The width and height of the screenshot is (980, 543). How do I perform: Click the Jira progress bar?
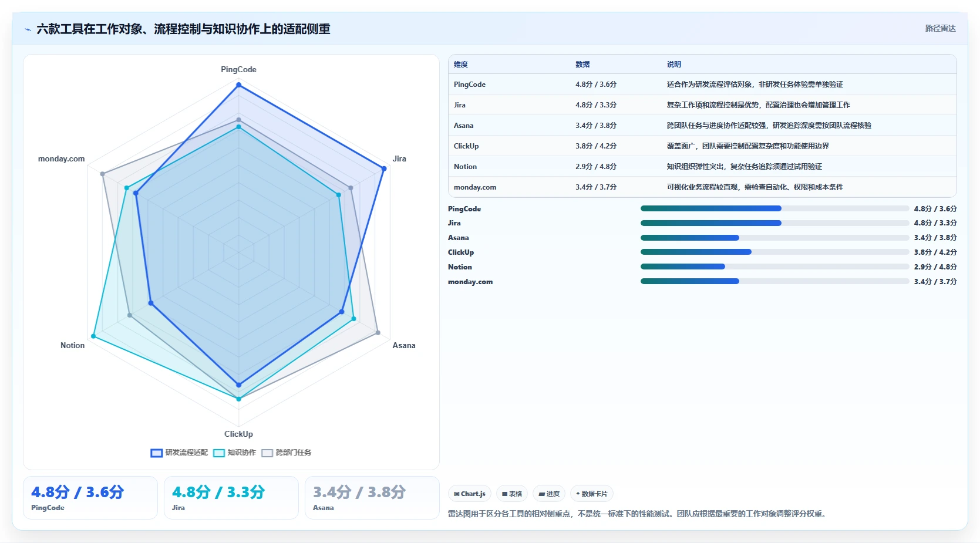(774, 223)
